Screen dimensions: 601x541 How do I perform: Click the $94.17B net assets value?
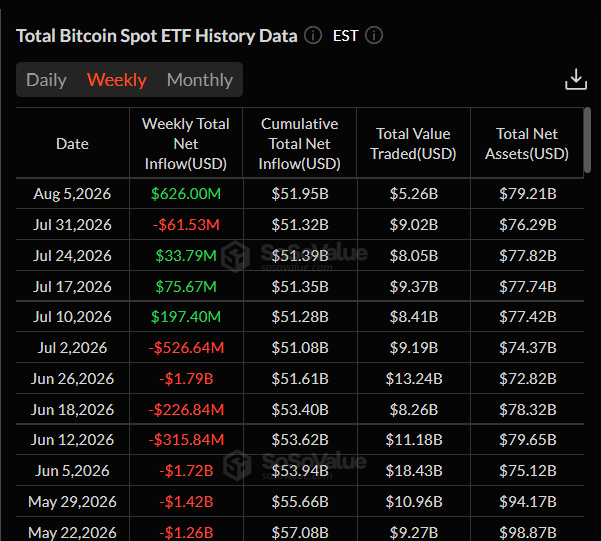(x=528, y=502)
